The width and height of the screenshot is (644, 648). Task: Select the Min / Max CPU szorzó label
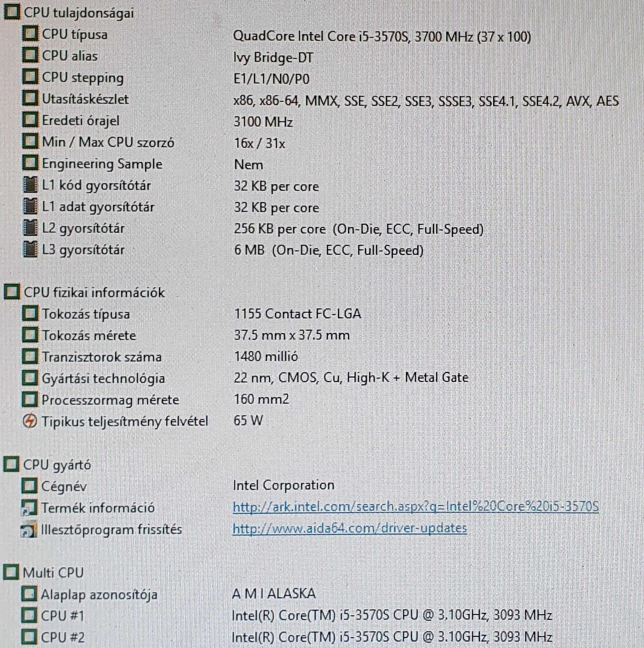[x=108, y=142]
